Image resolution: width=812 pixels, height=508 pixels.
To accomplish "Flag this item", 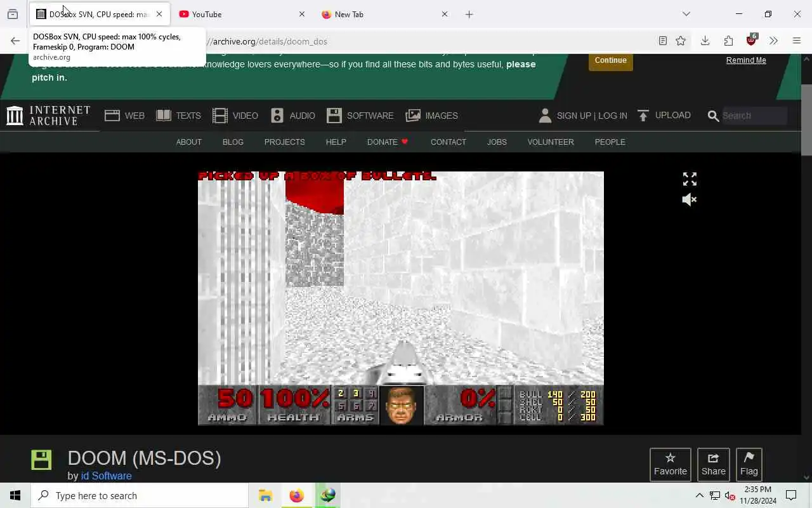I will [x=749, y=464].
